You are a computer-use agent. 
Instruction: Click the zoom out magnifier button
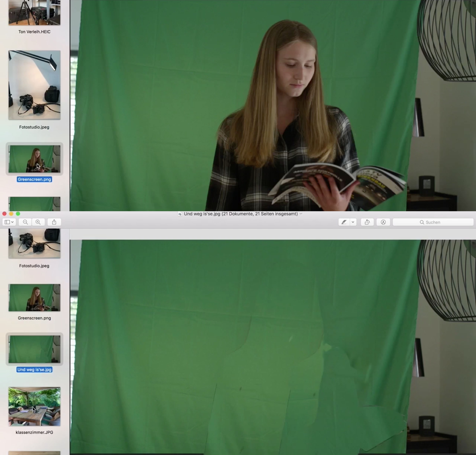25,222
